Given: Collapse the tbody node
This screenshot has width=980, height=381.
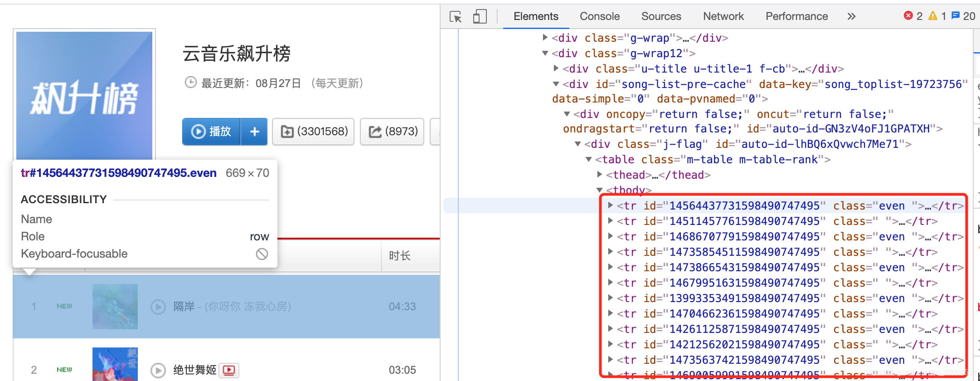Looking at the screenshot, I should (600, 190).
